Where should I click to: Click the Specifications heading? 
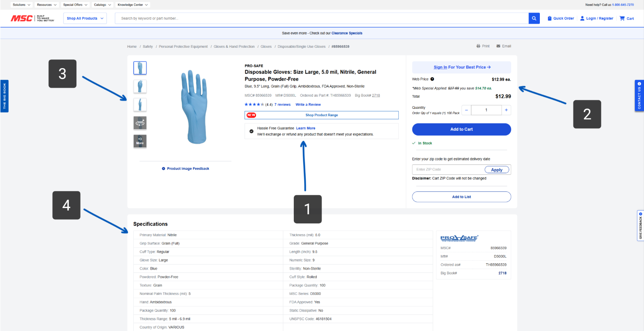(151, 224)
